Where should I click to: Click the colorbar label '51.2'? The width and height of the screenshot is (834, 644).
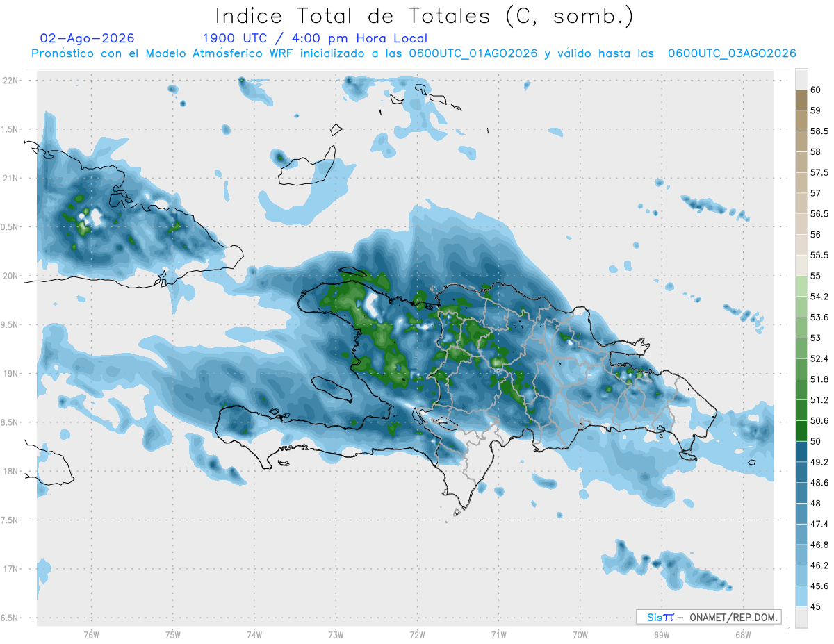pyautogui.click(x=820, y=399)
